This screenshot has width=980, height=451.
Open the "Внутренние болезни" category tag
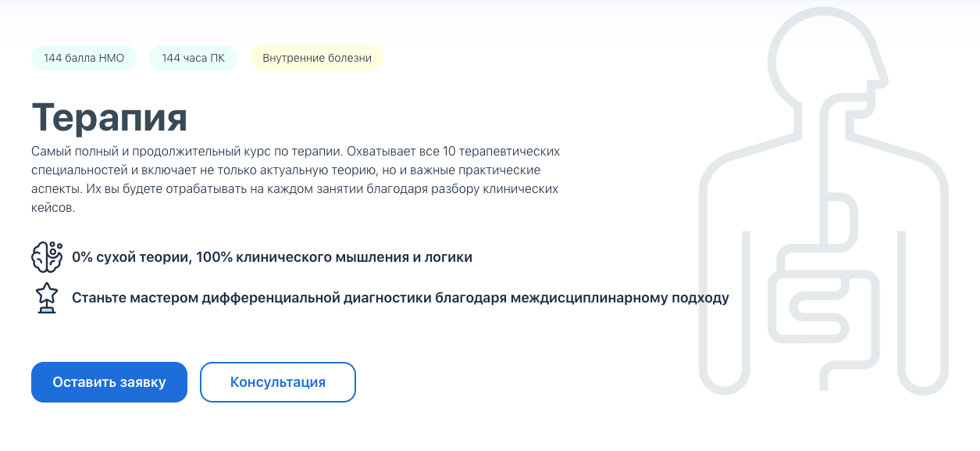(x=317, y=58)
